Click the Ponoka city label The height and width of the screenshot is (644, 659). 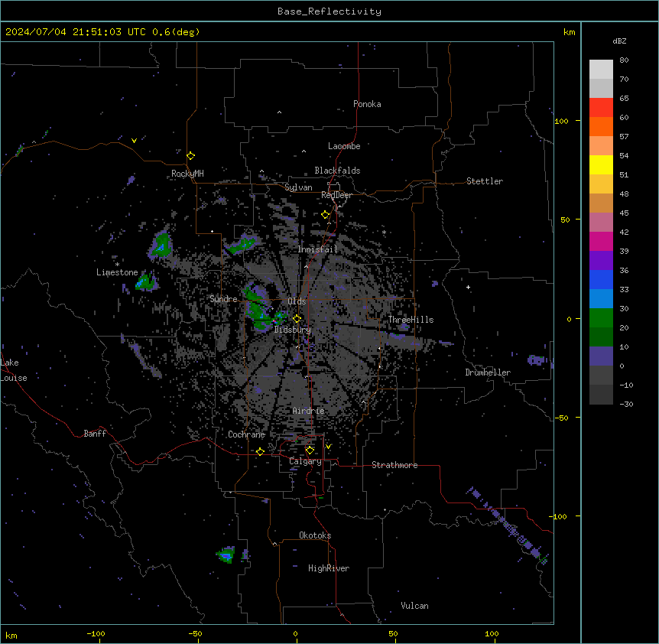coord(367,104)
